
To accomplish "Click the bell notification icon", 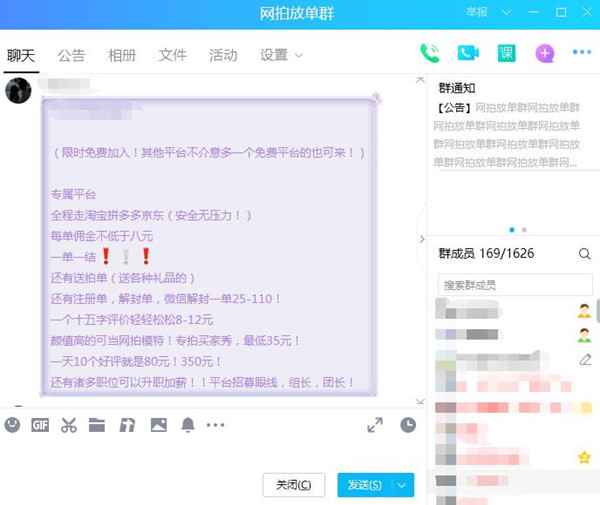I will pos(188,425).
